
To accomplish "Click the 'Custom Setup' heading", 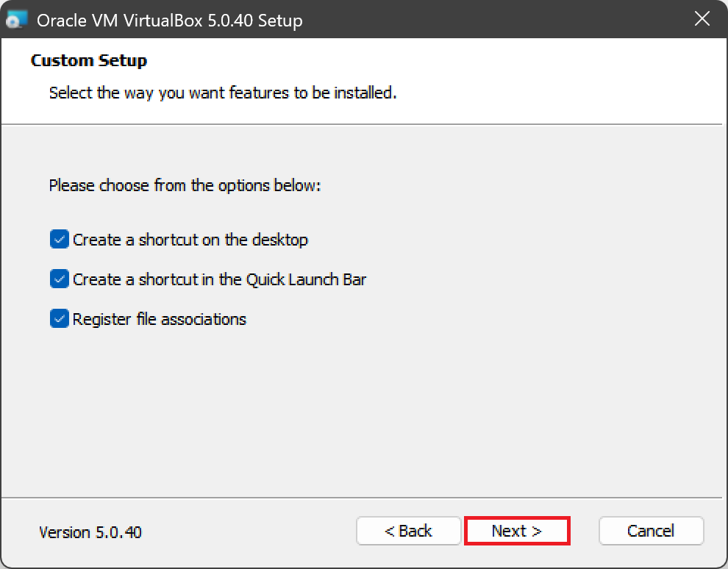I will point(89,60).
